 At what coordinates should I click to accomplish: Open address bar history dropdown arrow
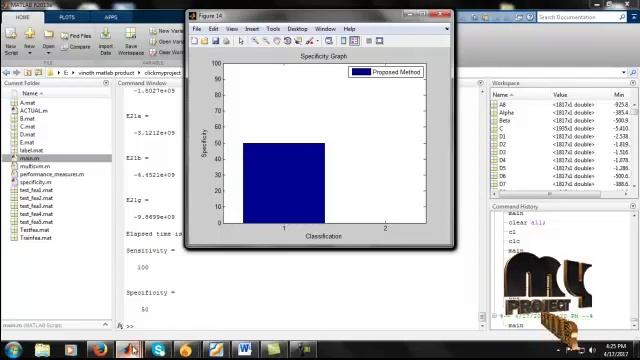point(624,73)
